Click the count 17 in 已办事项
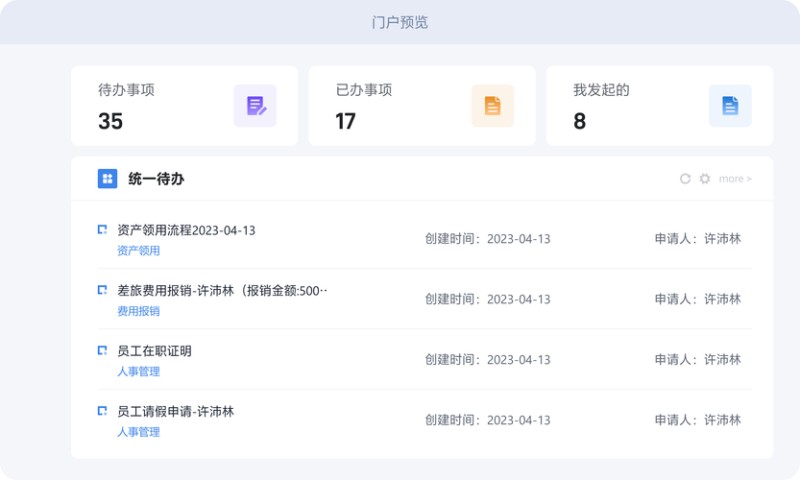This screenshot has width=800, height=480. (345, 121)
